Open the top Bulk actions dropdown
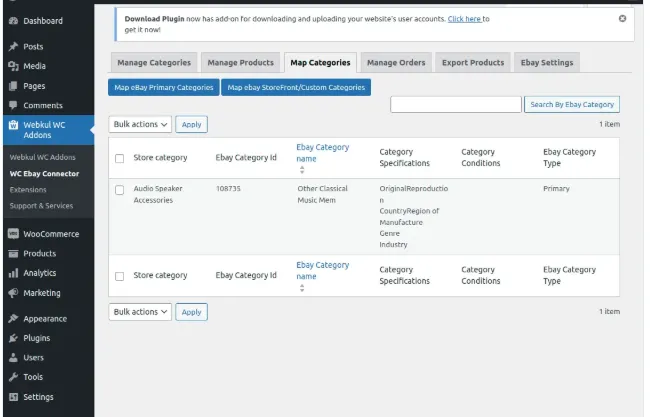Screen dimensions: 650x417 [x=140, y=125]
